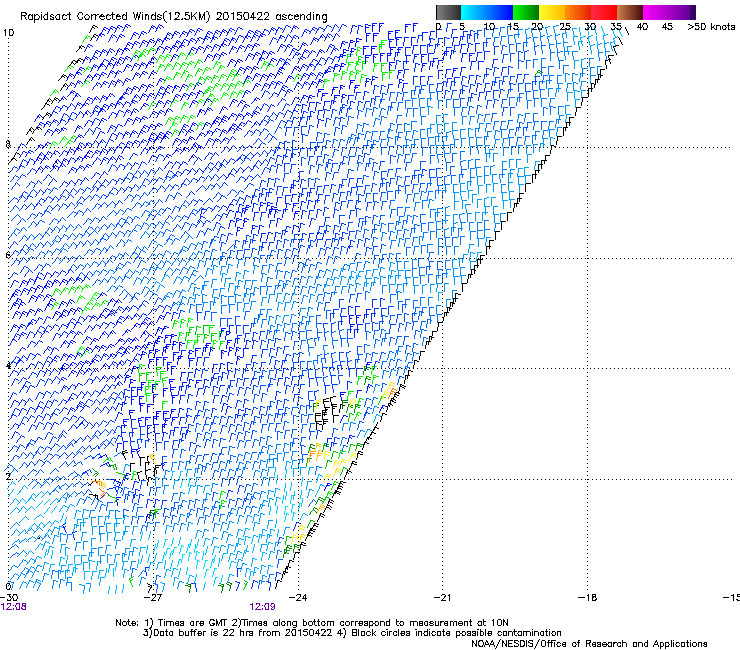740x650 pixels.
Task: Click longitude label '-30' on the bottom axis
Action: [9, 597]
